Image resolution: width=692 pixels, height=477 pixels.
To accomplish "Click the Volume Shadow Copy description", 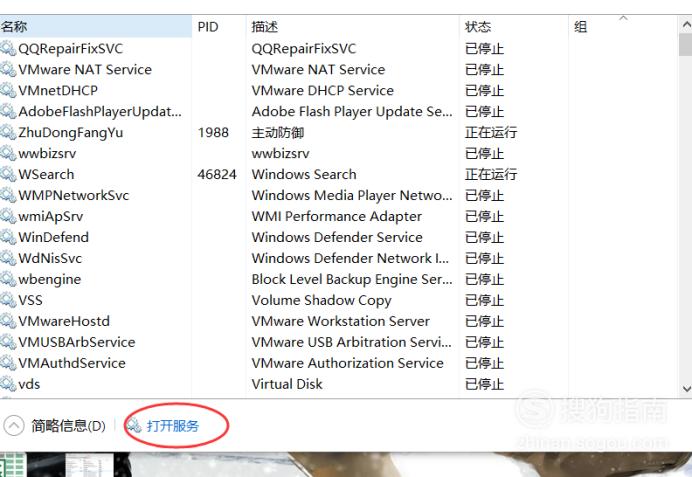I will 322,300.
